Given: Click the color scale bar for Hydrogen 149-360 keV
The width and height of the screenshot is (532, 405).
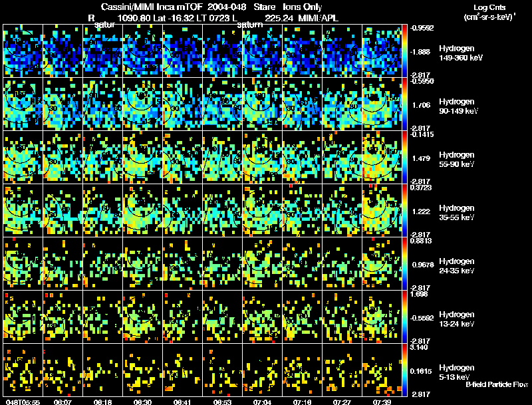Looking at the screenshot, I should coord(404,51).
